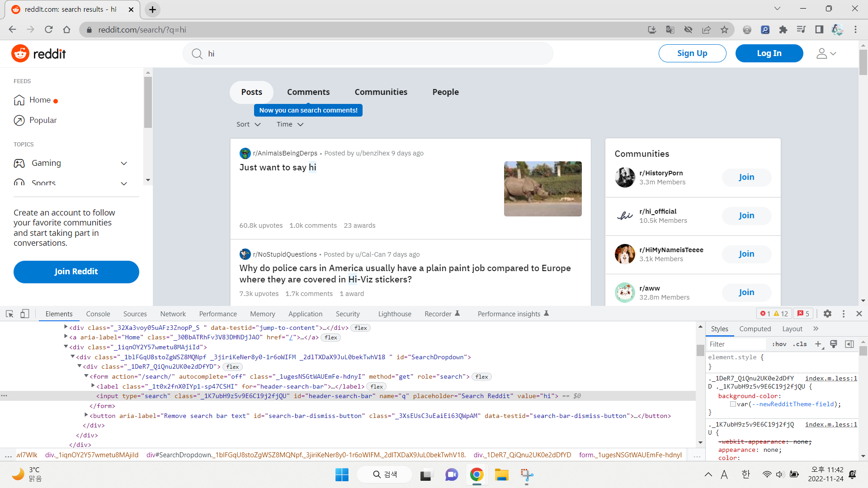Open the browser extensions puzzle icon
Viewport: 868px width, 488px height.
click(x=783, y=29)
